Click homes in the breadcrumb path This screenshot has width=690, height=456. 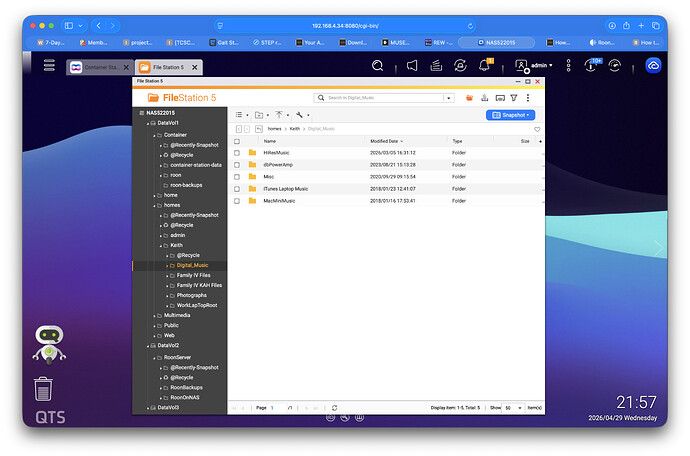274,129
